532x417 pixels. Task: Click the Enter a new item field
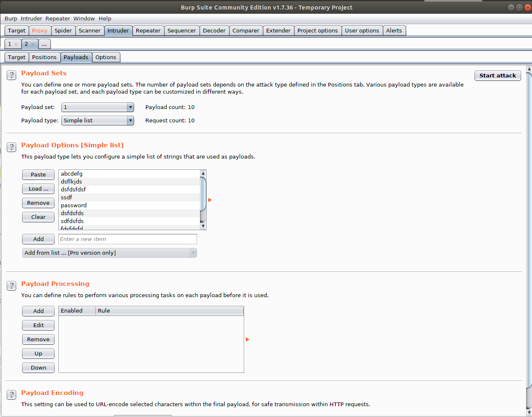(127, 239)
